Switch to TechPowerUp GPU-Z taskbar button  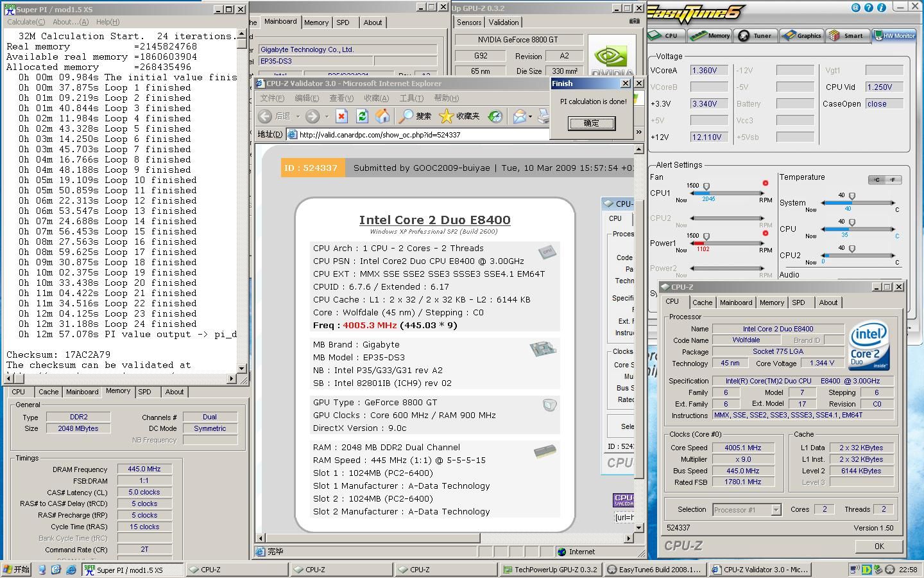[551, 570]
